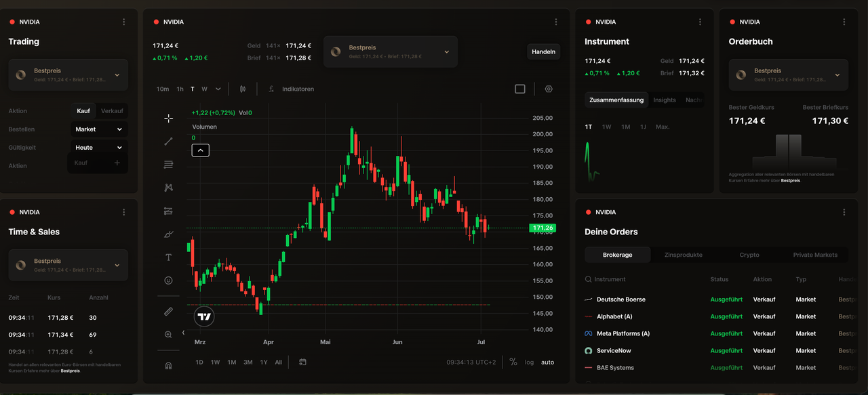Toggle auto scale on chart

point(548,362)
